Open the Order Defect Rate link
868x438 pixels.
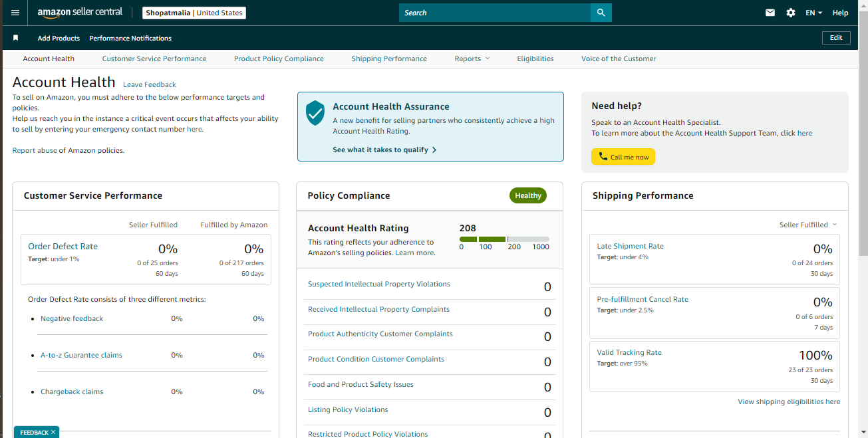(63, 246)
